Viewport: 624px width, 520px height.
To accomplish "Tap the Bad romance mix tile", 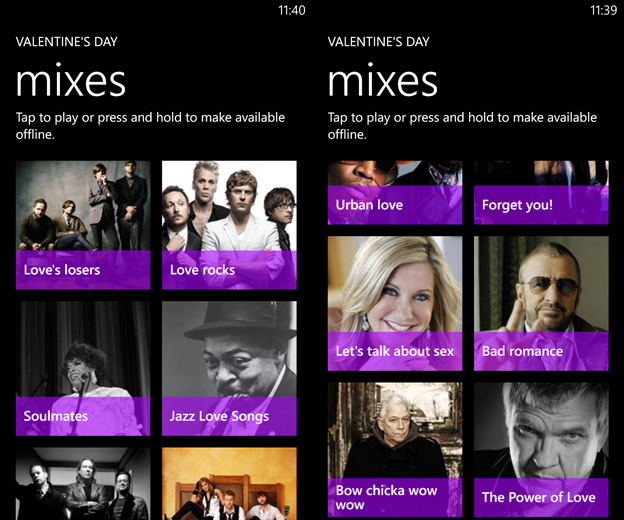I will point(541,304).
